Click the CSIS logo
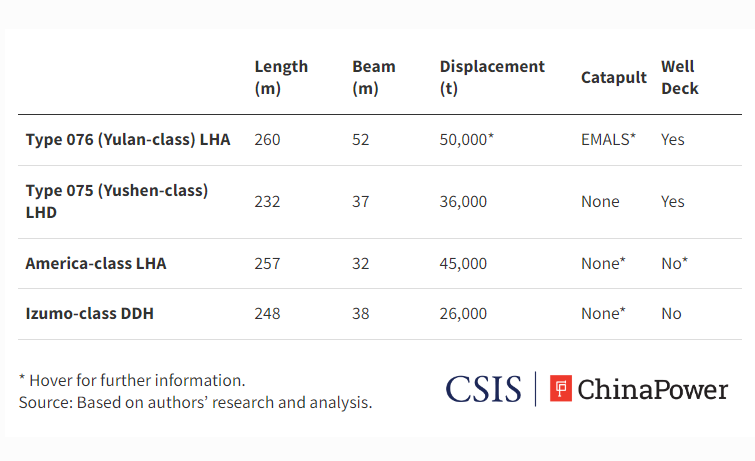Screen dimensions: 755x461 tap(483, 389)
